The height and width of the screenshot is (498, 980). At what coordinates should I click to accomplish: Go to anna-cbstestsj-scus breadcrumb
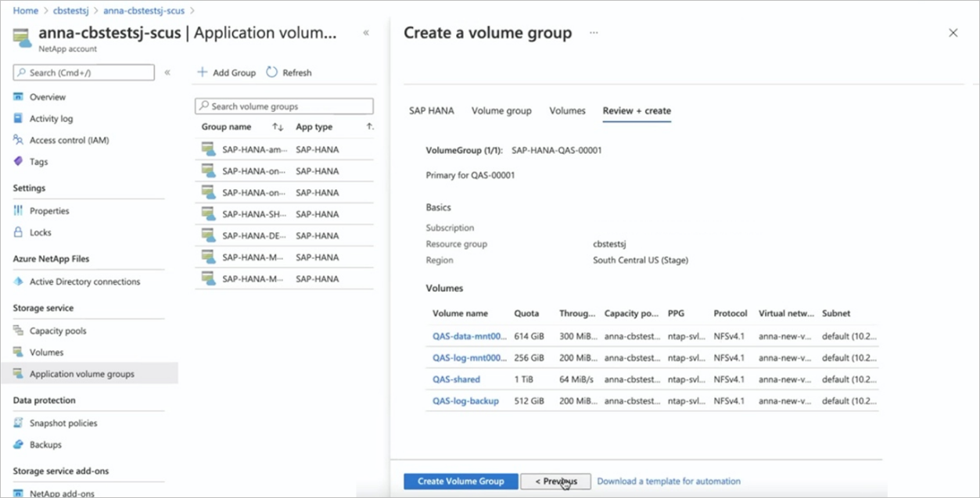point(145,11)
